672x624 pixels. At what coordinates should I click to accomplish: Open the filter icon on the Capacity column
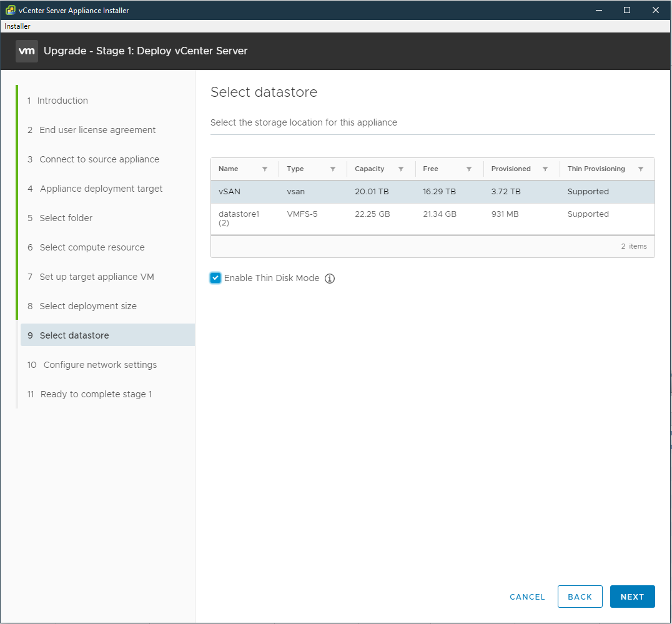402,169
